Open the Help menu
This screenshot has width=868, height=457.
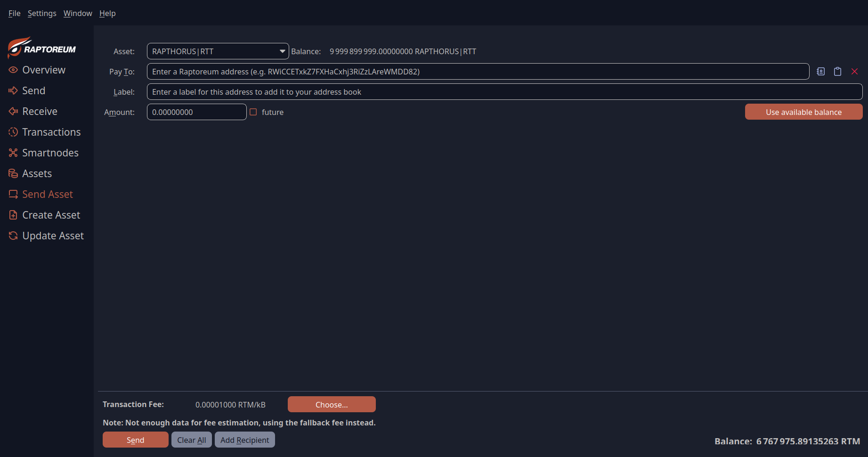pos(107,13)
